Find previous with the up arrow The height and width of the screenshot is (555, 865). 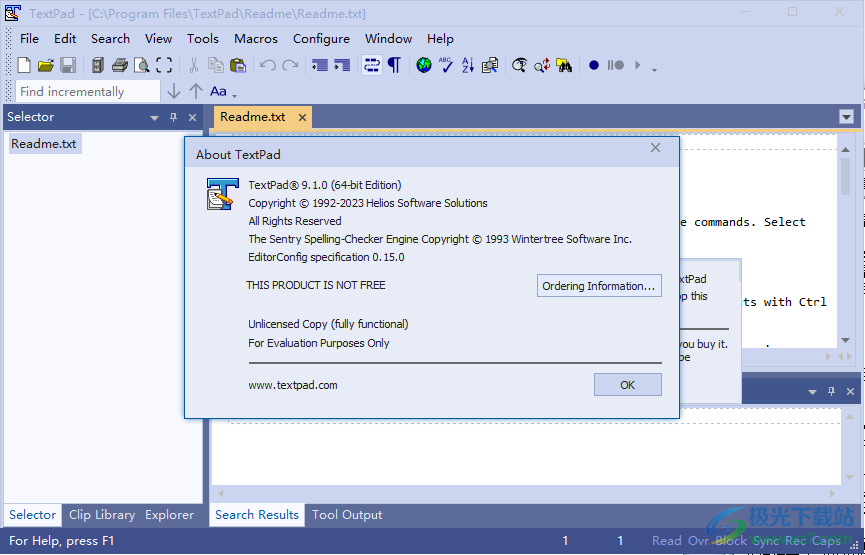(196, 91)
